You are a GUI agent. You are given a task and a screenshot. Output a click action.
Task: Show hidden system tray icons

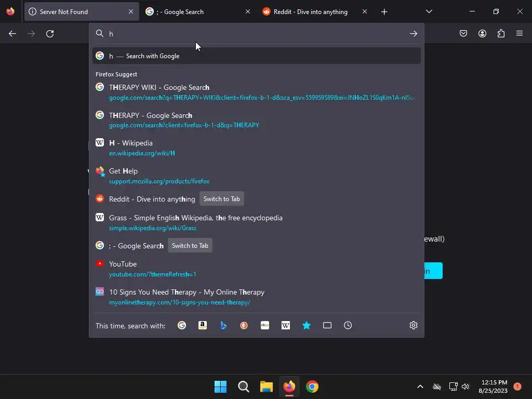pos(420,387)
